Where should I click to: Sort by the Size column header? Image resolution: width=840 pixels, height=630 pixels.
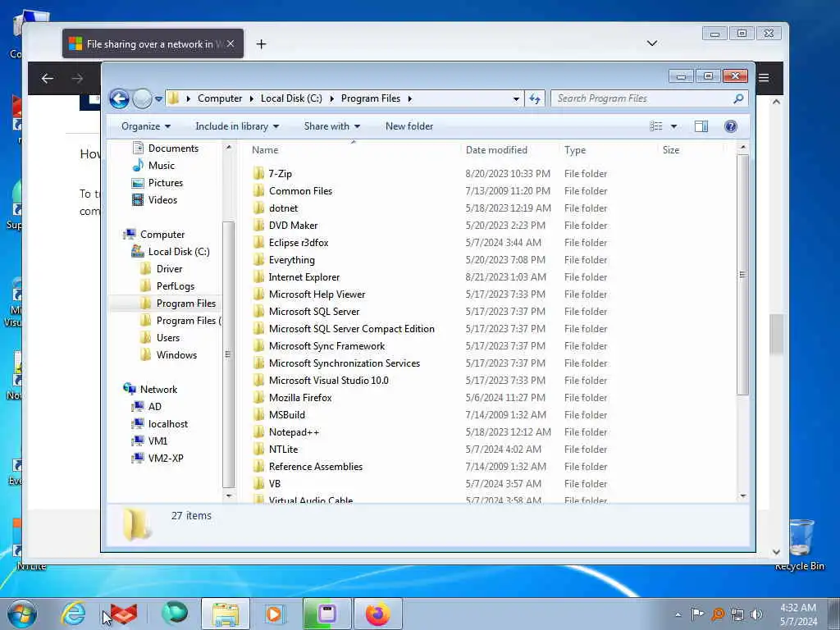[671, 151]
